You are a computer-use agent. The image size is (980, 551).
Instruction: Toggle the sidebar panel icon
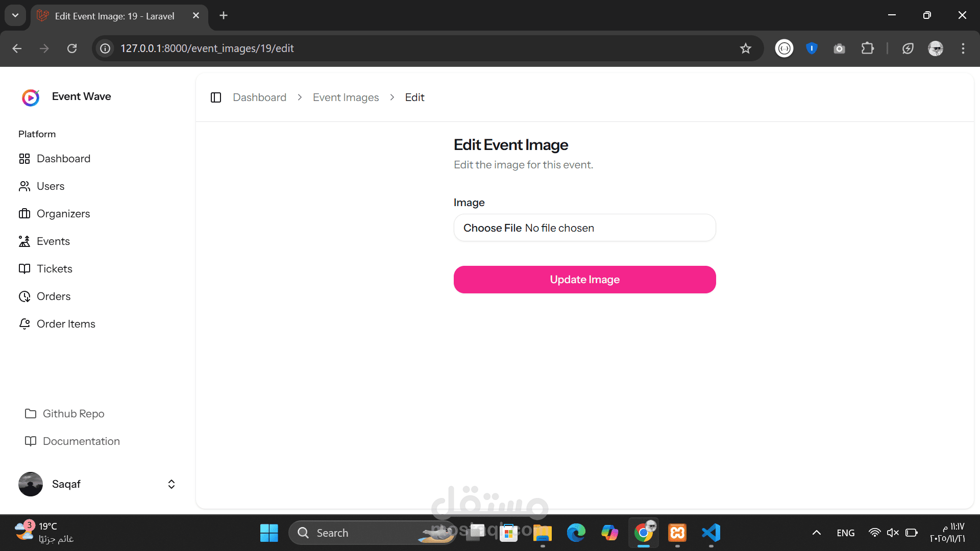point(216,97)
